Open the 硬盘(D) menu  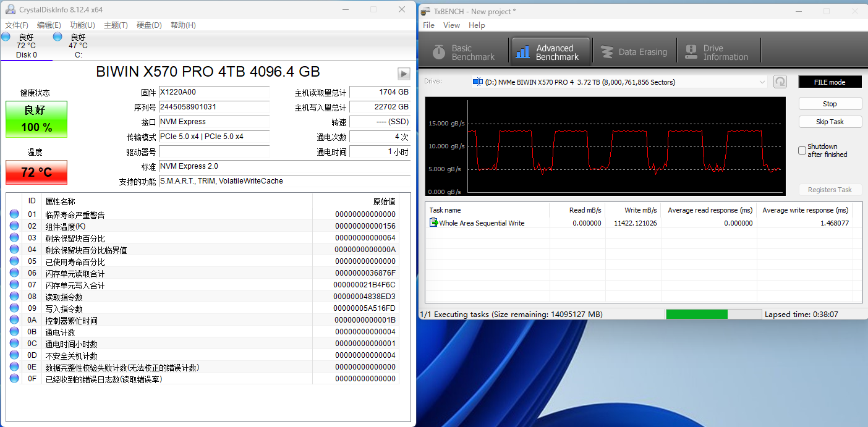(x=149, y=25)
